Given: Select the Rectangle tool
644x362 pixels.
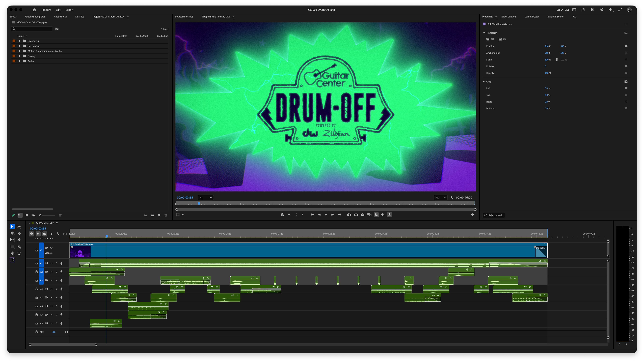Looking at the screenshot, I should click(12, 247).
